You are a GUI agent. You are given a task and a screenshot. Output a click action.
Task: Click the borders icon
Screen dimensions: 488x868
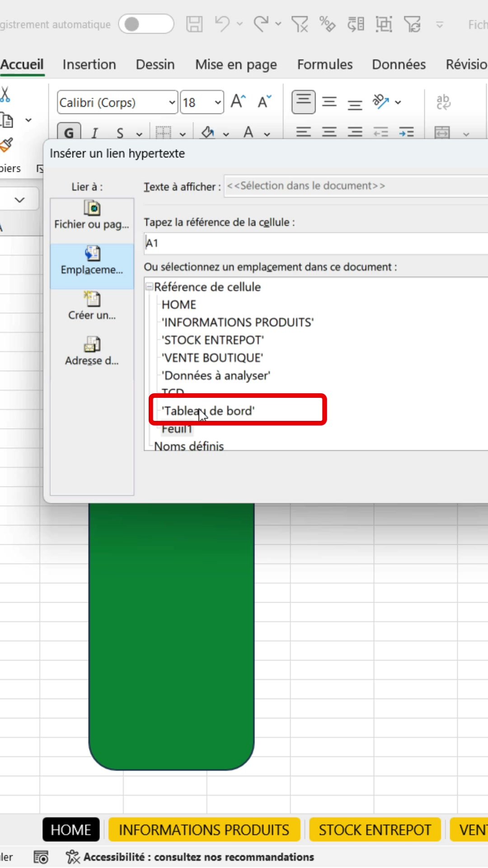tap(163, 132)
